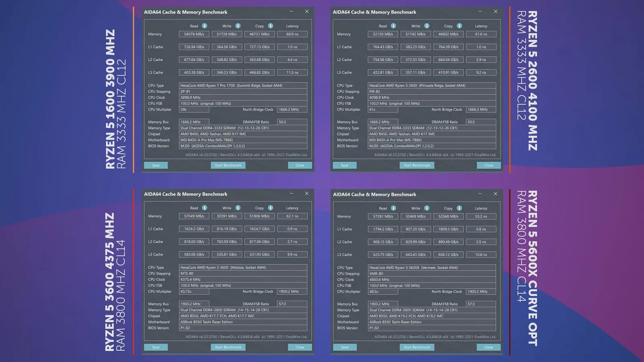The image size is (644, 362).
Task: Click CPU Clock field showing 4098.9 MHz
Action: click(x=432, y=97)
